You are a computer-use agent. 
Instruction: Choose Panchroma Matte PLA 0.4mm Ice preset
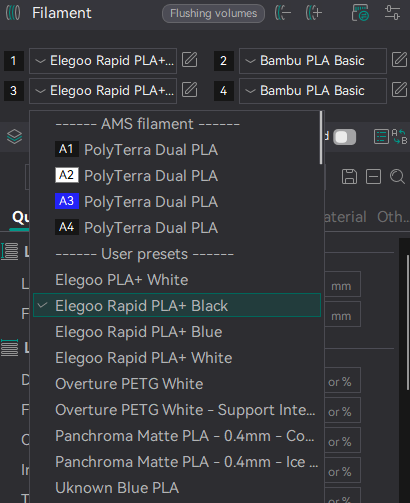tap(177, 462)
